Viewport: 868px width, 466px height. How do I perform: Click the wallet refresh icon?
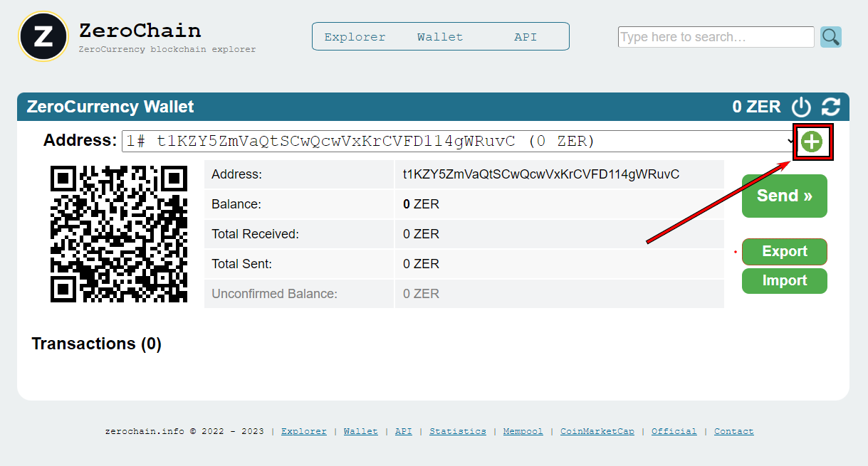click(831, 107)
